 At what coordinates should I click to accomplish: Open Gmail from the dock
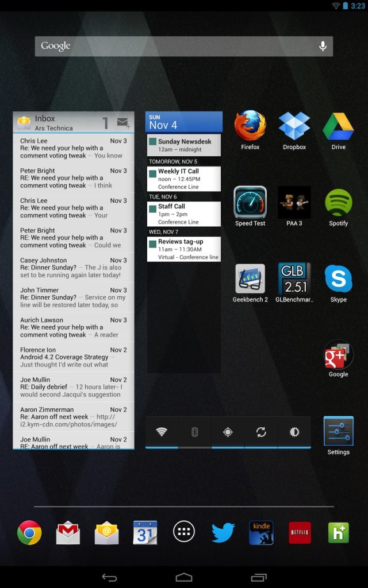pos(68,532)
